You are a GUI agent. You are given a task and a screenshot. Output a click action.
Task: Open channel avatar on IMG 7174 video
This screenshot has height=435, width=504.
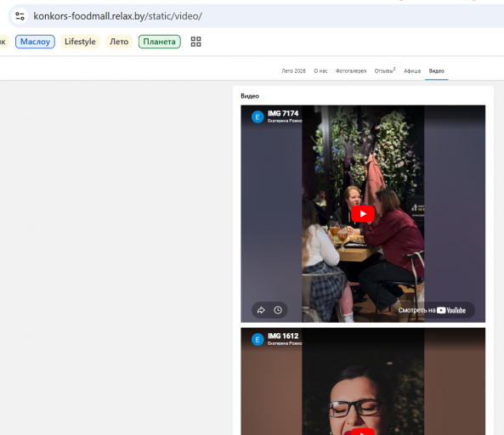pyautogui.click(x=258, y=117)
